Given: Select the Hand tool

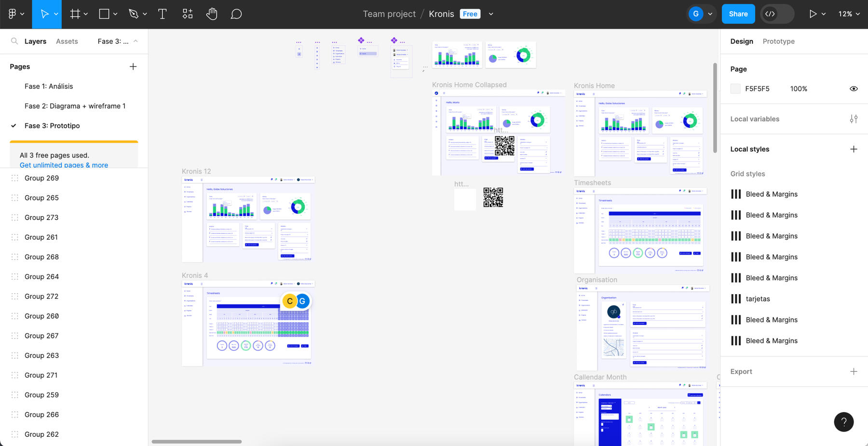Looking at the screenshot, I should pos(212,14).
